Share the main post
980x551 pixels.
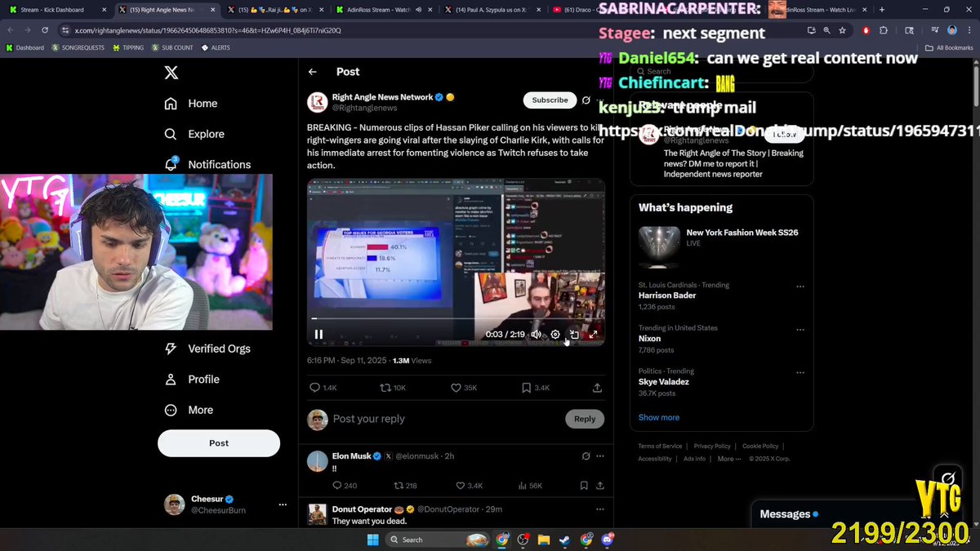point(598,388)
